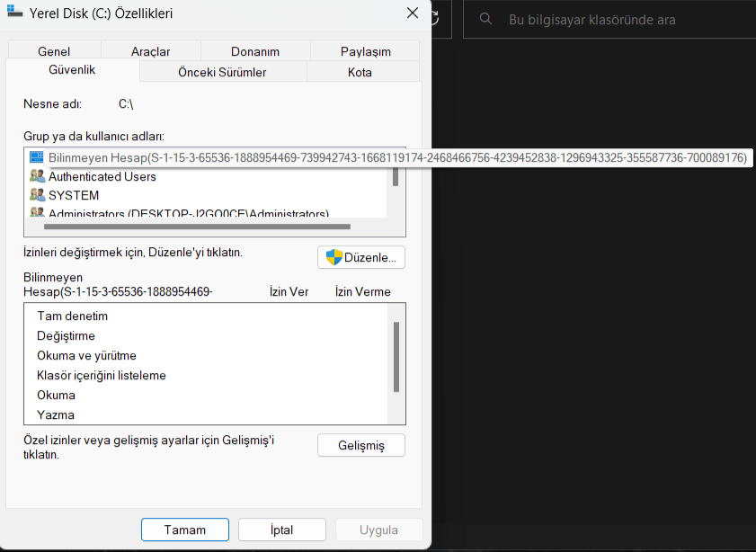
Task: Click the Authenticated Users group icon
Action: point(37,176)
